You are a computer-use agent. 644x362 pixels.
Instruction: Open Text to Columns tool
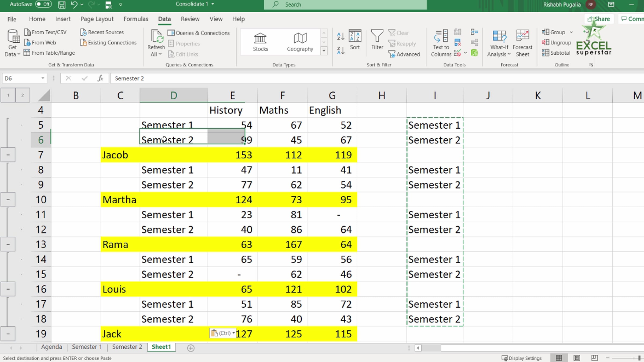tap(441, 43)
